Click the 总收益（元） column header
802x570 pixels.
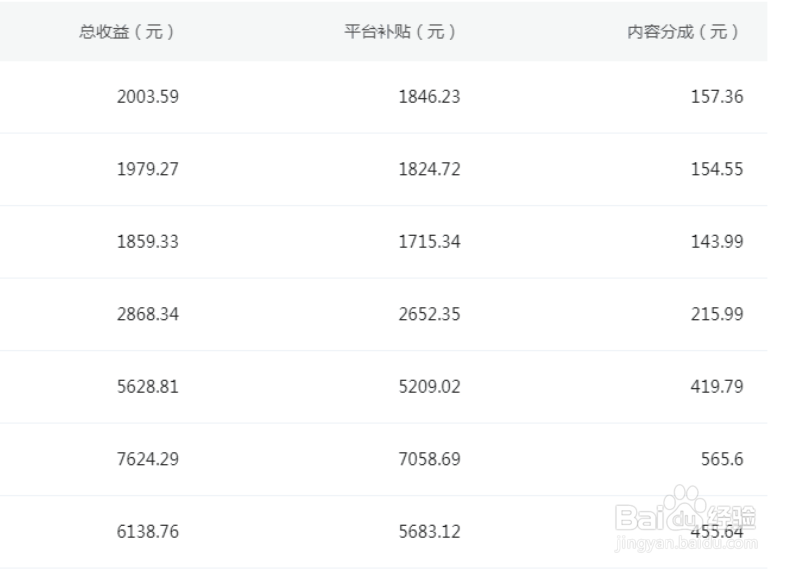(x=127, y=31)
